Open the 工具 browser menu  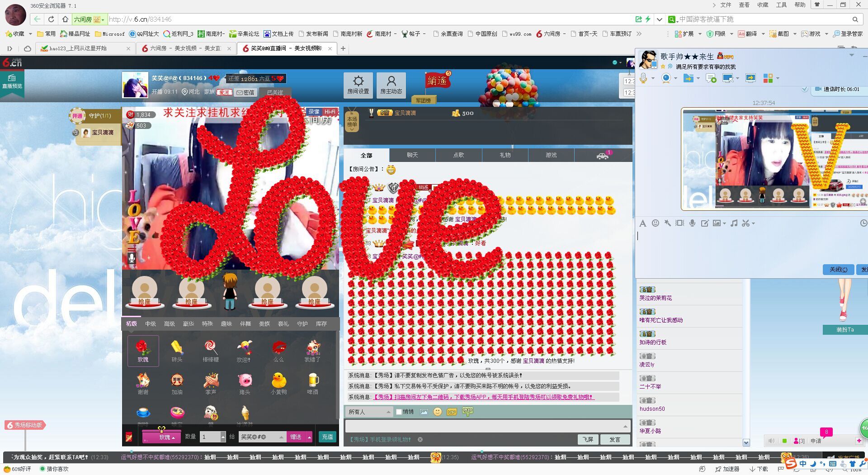click(x=781, y=5)
